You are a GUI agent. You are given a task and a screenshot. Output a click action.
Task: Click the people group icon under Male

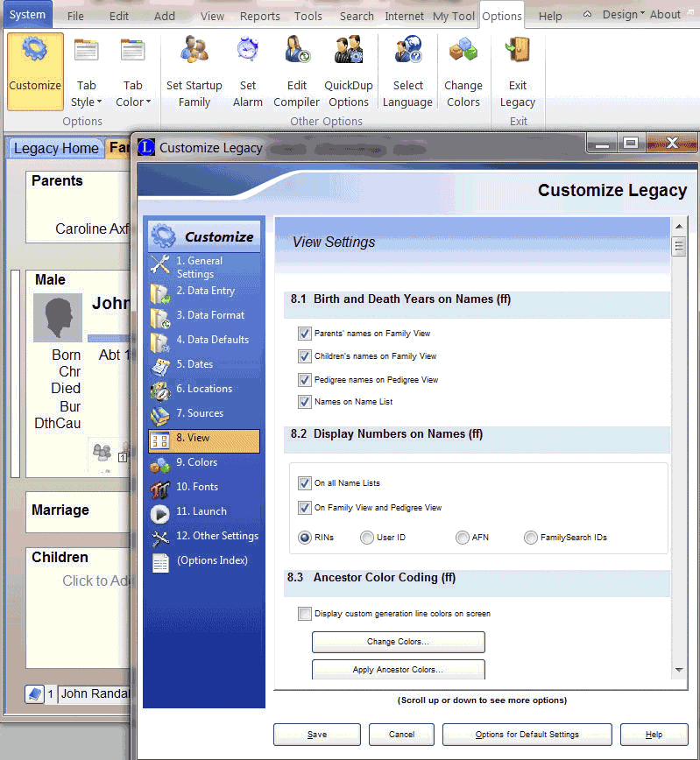(x=102, y=452)
